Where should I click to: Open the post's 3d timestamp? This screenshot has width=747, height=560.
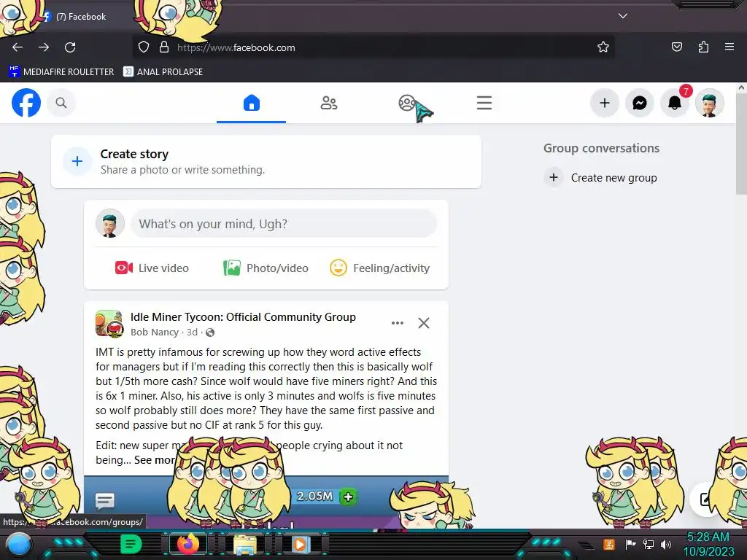[x=192, y=332]
